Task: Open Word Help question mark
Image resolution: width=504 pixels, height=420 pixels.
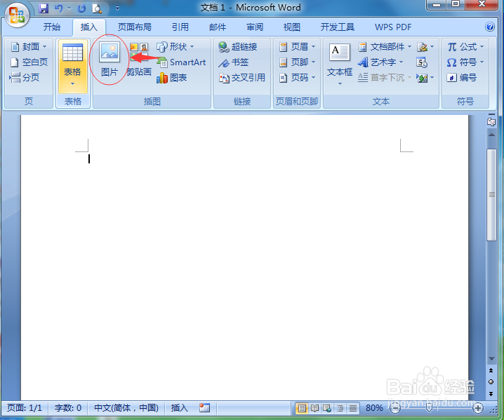Action: (x=490, y=27)
